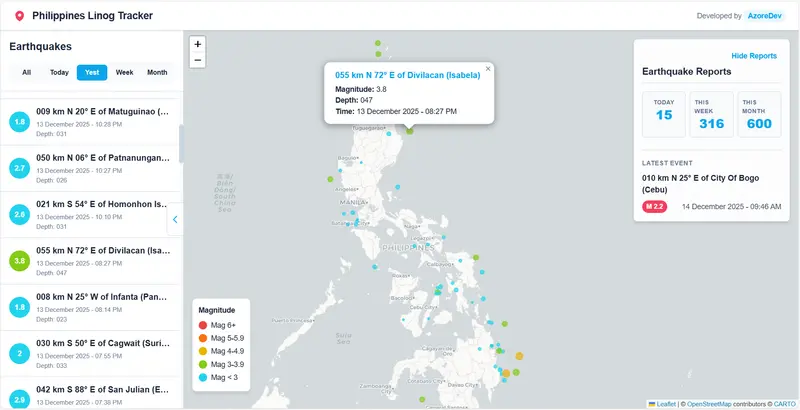Zoom out the map with minus button
The image size is (800, 410).
[x=197, y=60]
